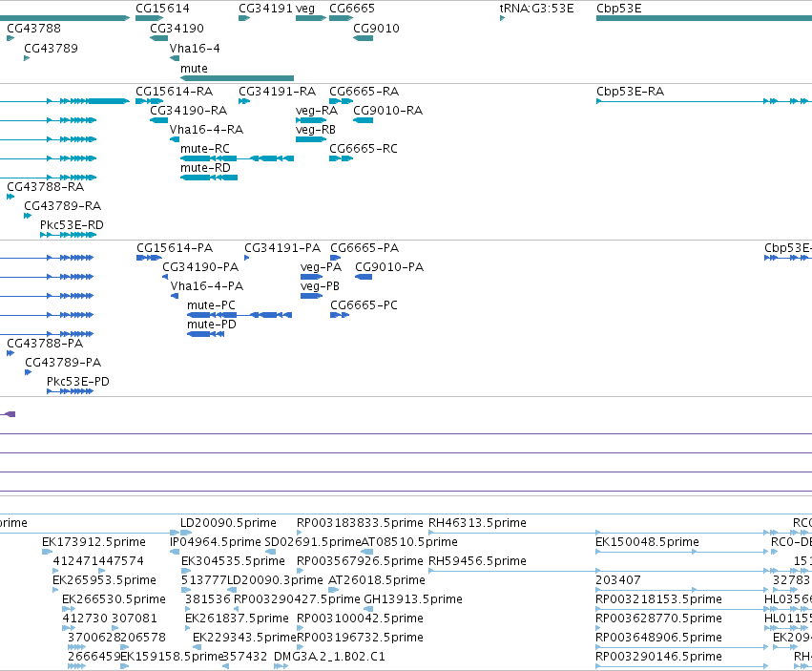The height and width of the screenshot is (671, 812).
Task: Select the CG15614-RA transcript label
Action: 174,92
